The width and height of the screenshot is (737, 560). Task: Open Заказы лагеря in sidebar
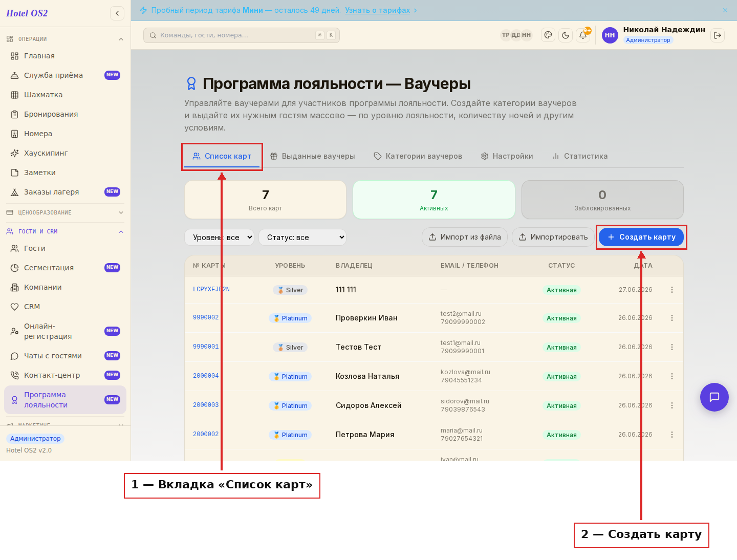(65, 192)
